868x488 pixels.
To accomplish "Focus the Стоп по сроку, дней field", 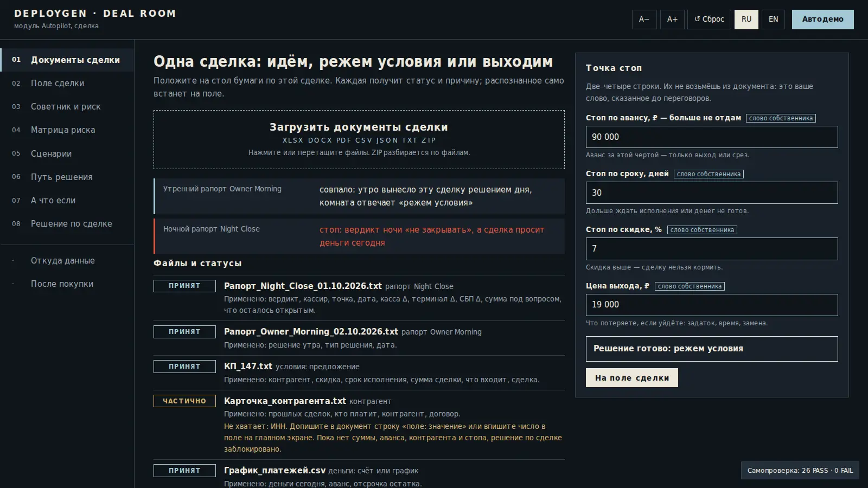I will click(x=712, y=192).
